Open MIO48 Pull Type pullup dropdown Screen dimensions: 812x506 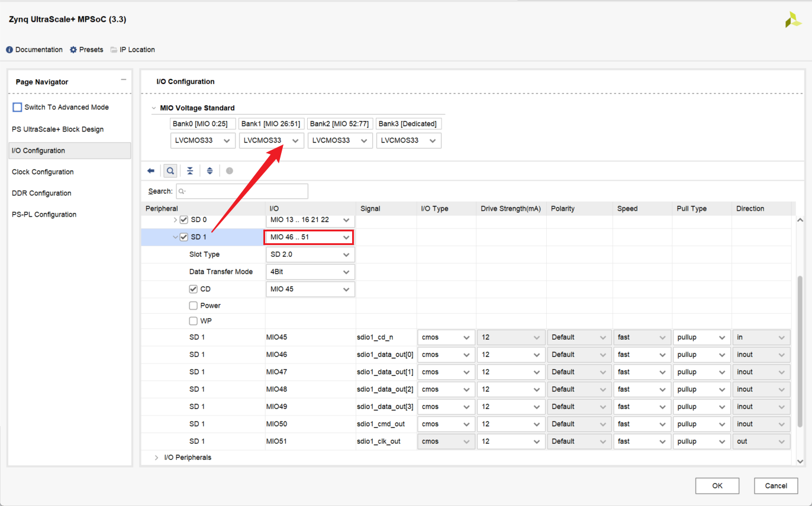[x=701, y=389]
